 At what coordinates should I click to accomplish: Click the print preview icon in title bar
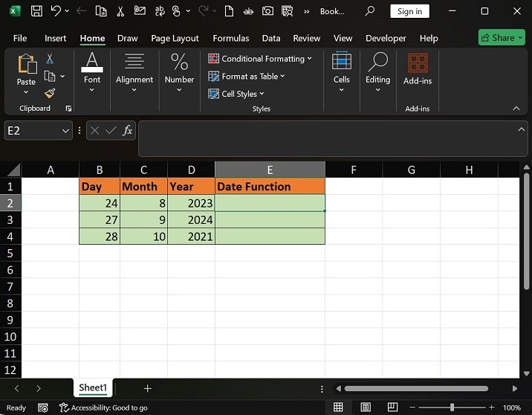click(287, 11)
